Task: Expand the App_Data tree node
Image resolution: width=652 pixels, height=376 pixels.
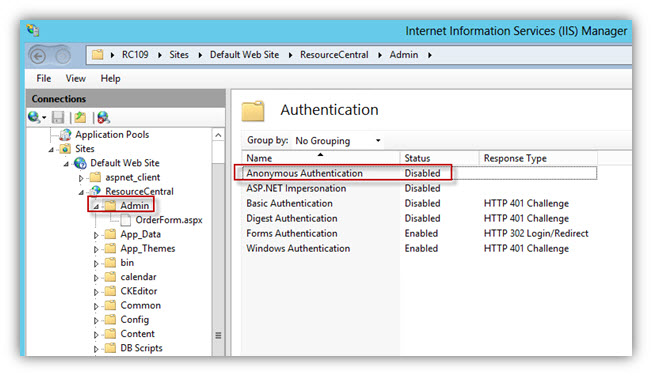Action: pos(96,235)
